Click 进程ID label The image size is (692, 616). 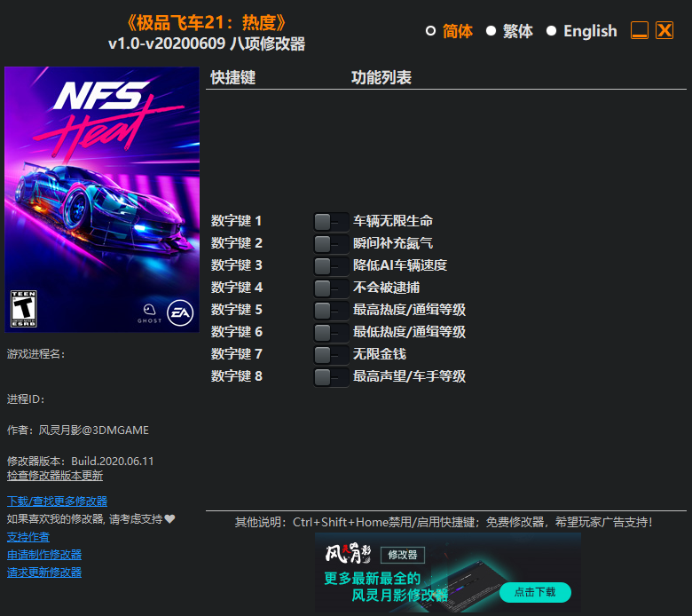point(26,399)
